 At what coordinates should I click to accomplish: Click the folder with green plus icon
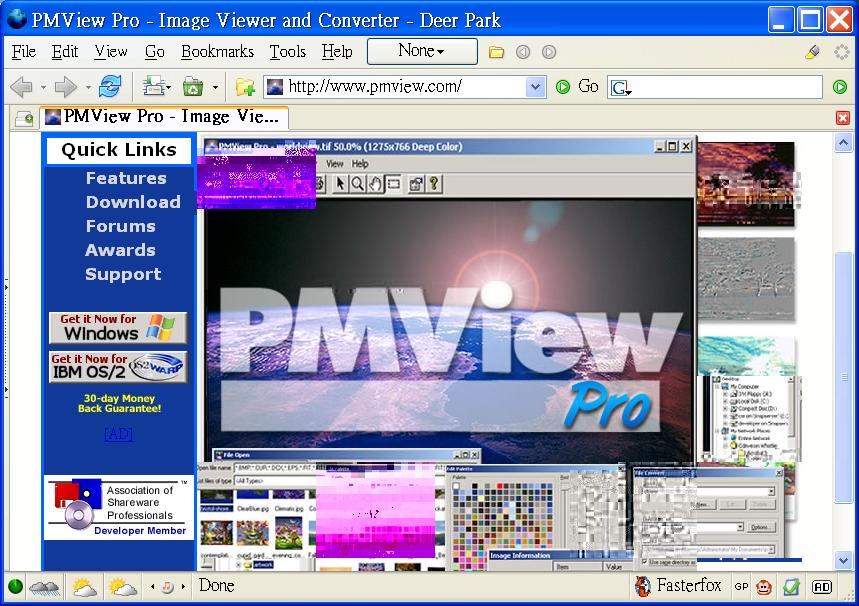click(245, 87)
